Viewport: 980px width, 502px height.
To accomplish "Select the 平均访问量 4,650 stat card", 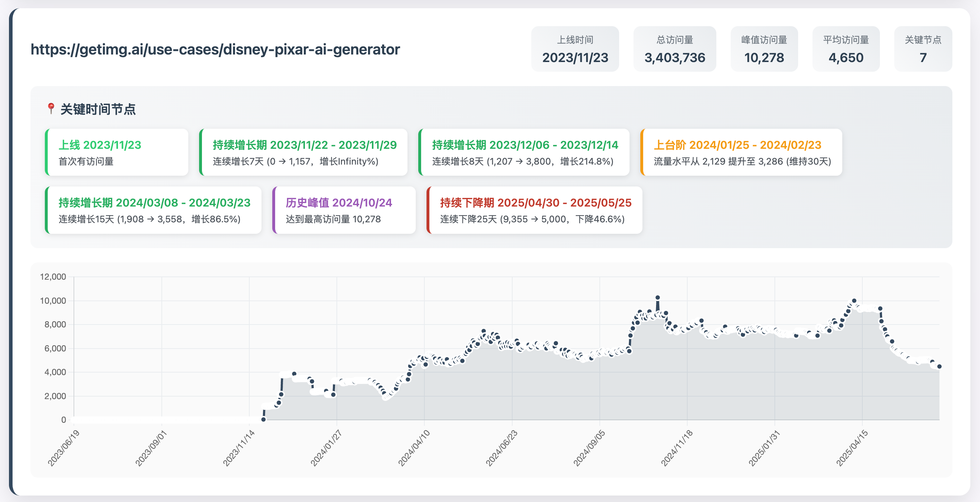I will (x=846, y=49).
